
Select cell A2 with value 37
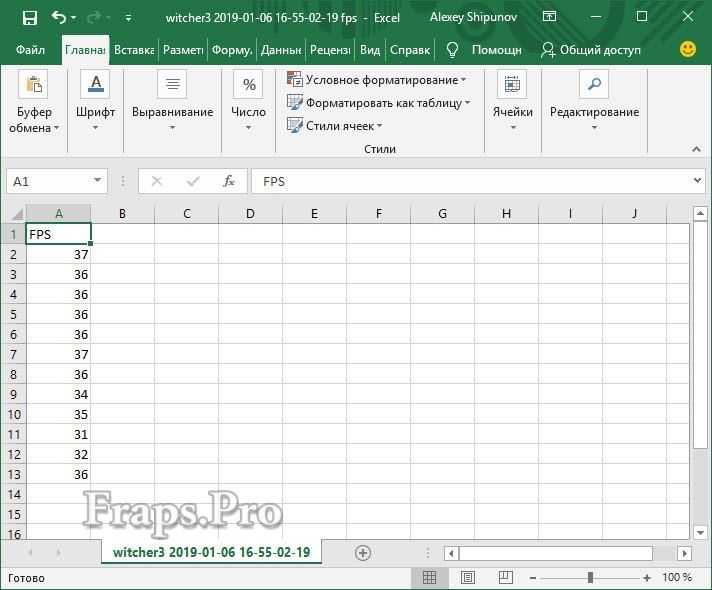pyautogui.click(x=59, y=254)
